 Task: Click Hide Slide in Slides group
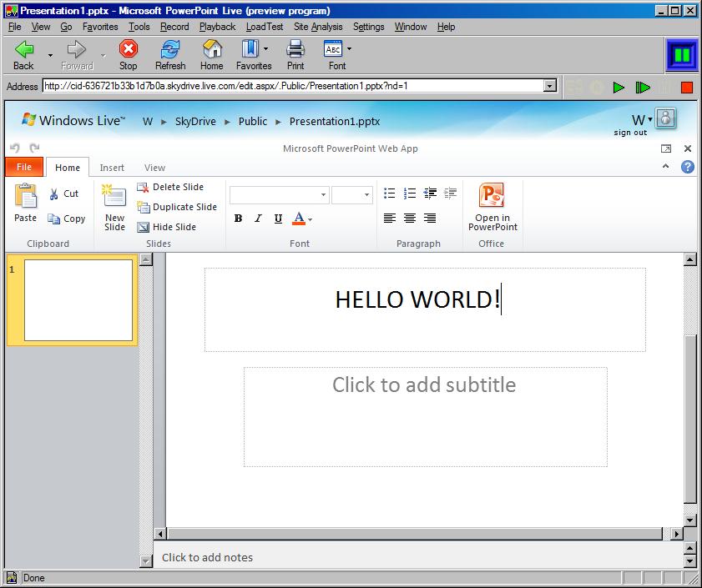pos(167,227)
